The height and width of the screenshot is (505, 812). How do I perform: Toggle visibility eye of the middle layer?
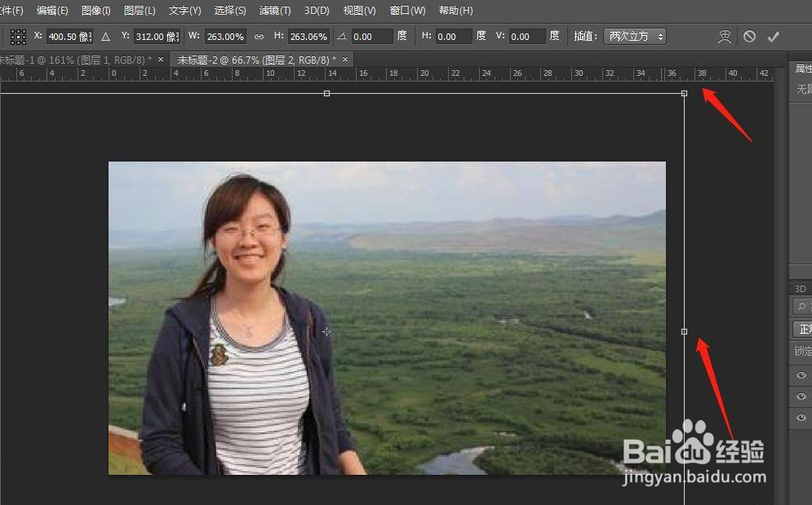(x=801, y=396)
